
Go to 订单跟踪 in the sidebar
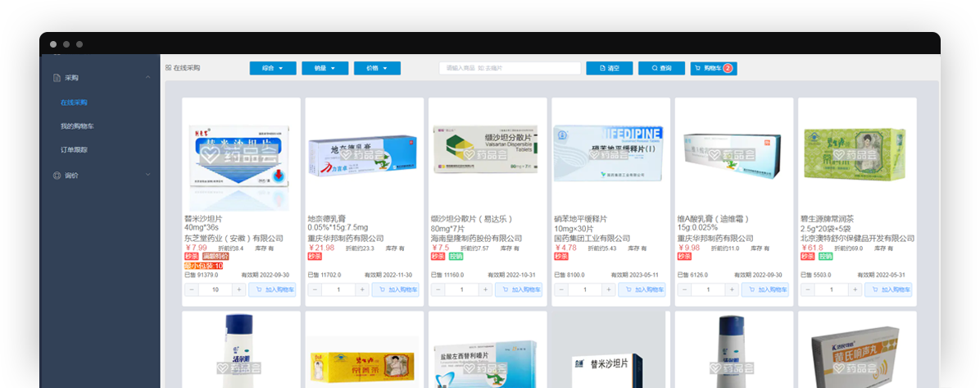(x=74, y=150)
